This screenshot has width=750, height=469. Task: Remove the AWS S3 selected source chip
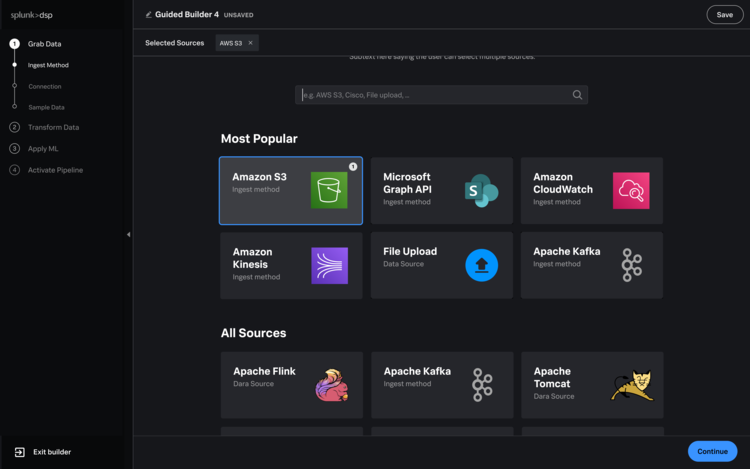point(250,43)
